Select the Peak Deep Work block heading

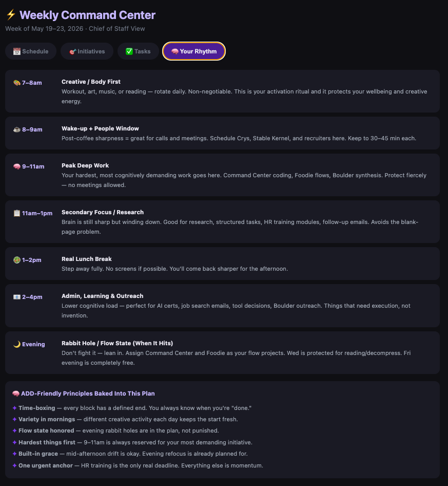point(85,165)
